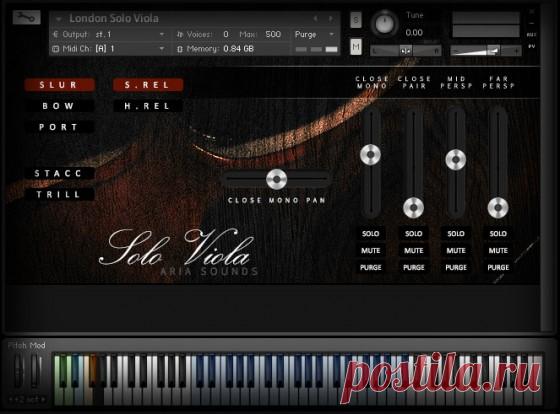Toggle the H.REL release option
The width and height of the screenshot is (560, 414).
148,106
